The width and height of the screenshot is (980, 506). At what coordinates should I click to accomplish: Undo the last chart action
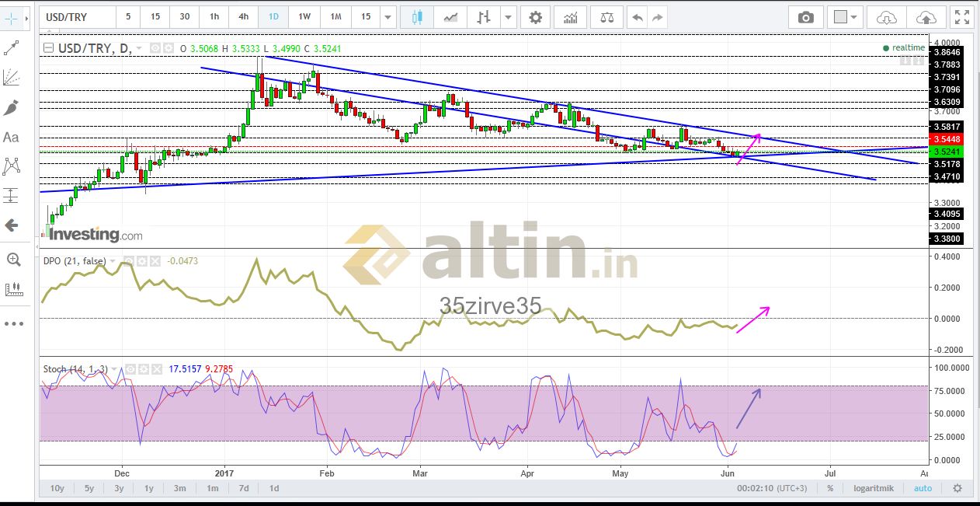coord(637,16)
